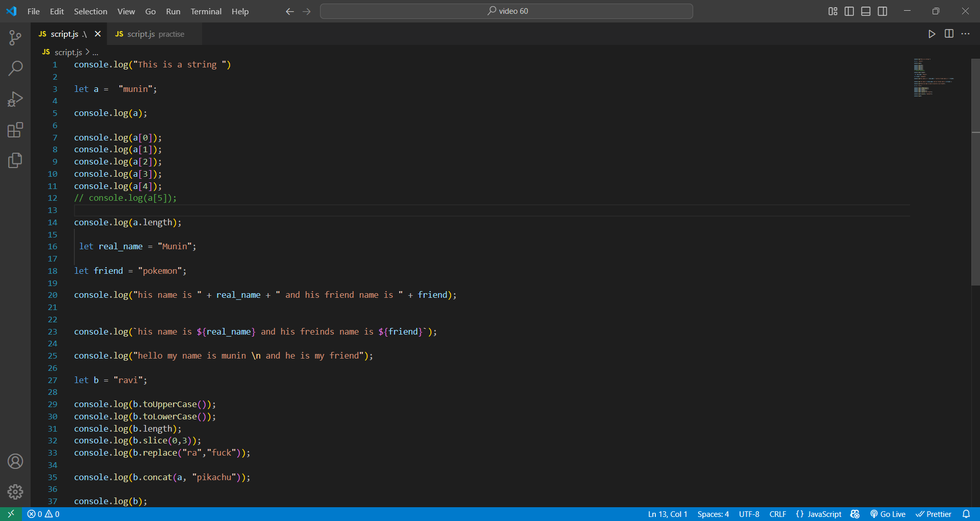Viewport: 980px width, 521px height.
Task: Open the Selection menu
Action: pos(90,11)
